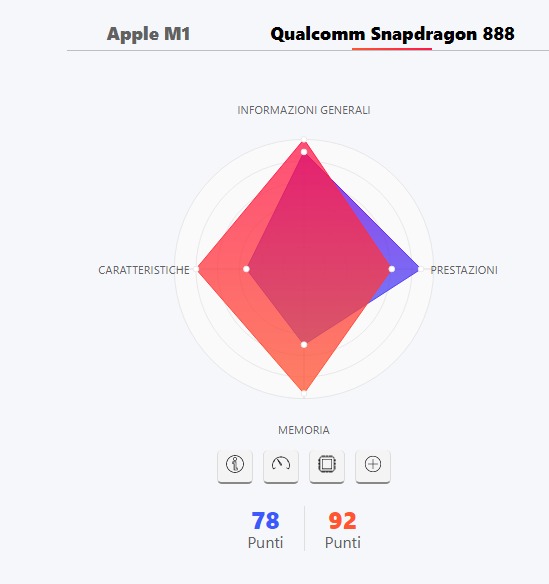549x584 pixels.
Task: Select Snapdragon's performance data point dot
Action: click(x=391, y=269)
